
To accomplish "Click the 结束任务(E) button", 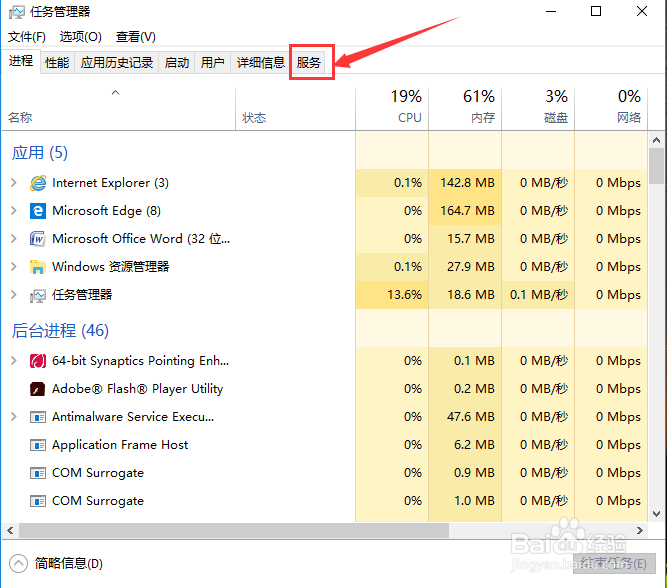I will 614,564.
